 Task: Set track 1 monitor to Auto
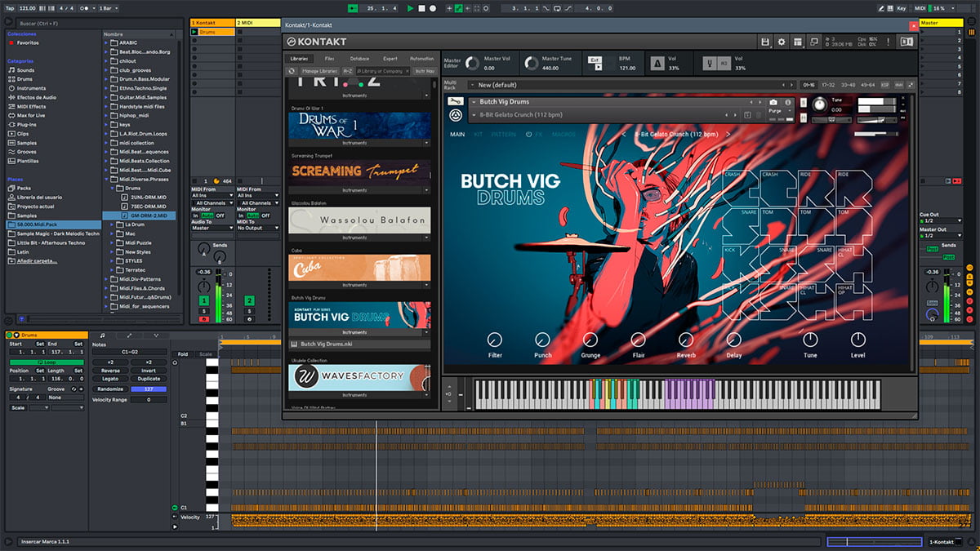coord(207,216)
